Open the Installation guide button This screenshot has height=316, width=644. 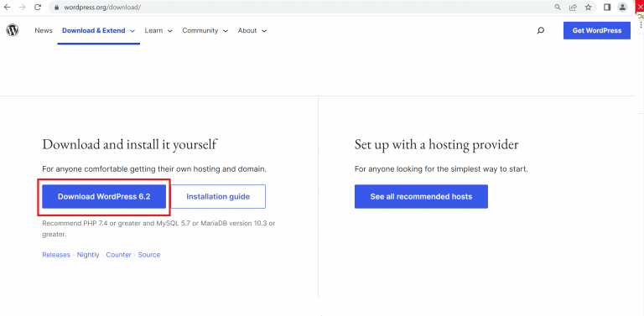218,197
